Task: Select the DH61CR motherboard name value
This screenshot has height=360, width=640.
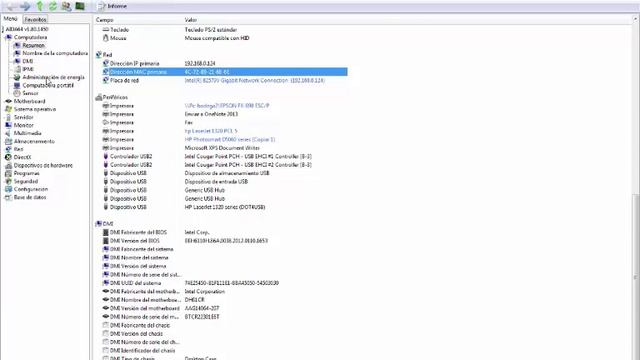Action: click(x=194, y=300)
